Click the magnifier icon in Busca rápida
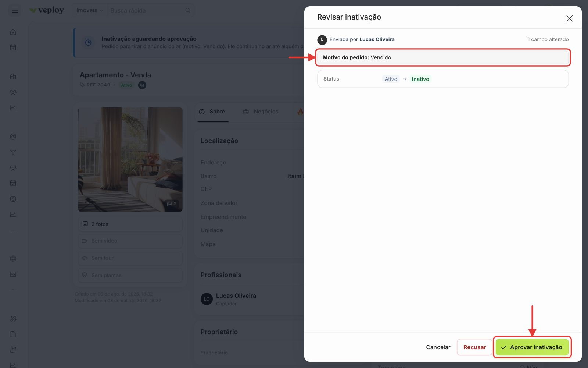Image resolution: width=588 pixels, height=368 pixels. click(188, 10)
